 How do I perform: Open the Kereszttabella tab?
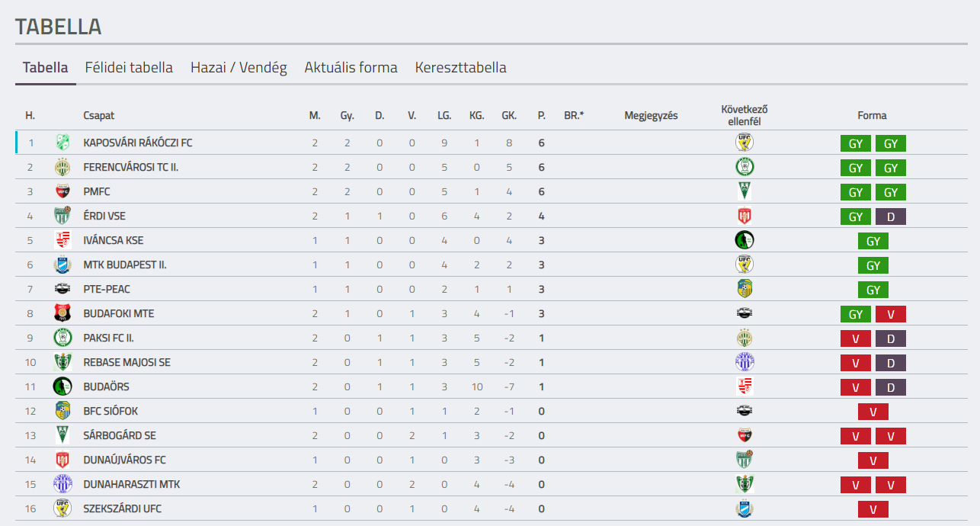(461, 67)
